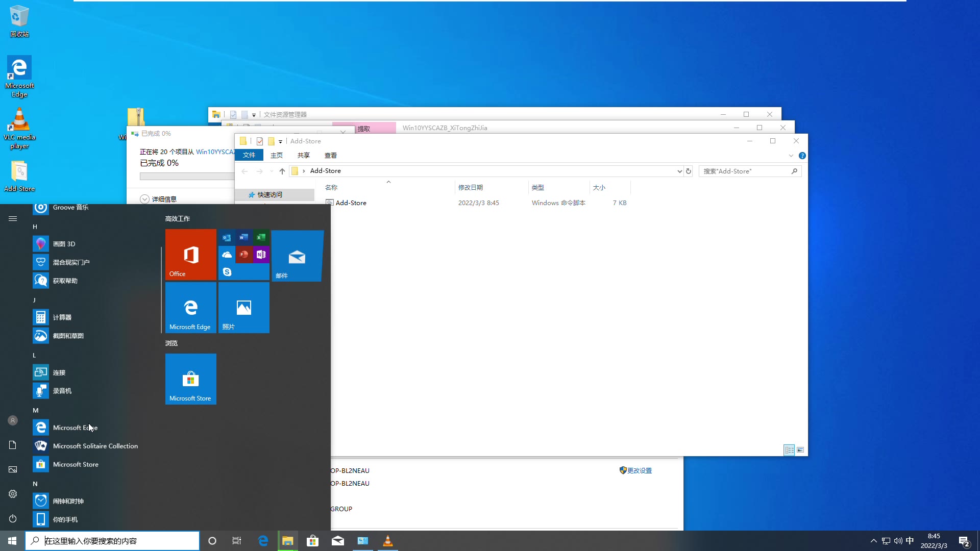
Task: Switch to details view button
Action: (x=789, y=450)
